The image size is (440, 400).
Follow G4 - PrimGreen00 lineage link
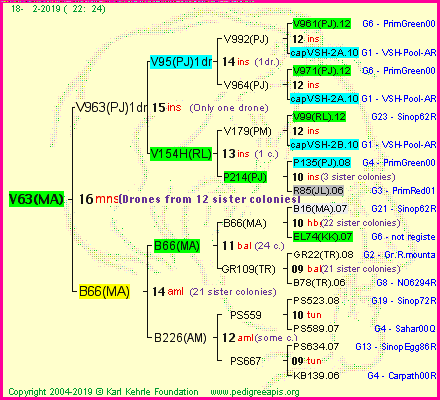tap(399, 163)
